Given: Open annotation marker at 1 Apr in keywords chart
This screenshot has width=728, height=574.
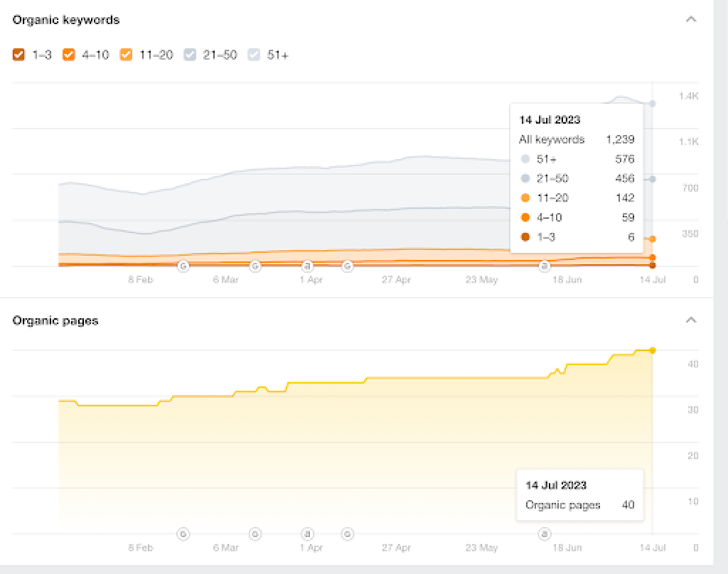Looking at the screenshot, I should [308, 266].
